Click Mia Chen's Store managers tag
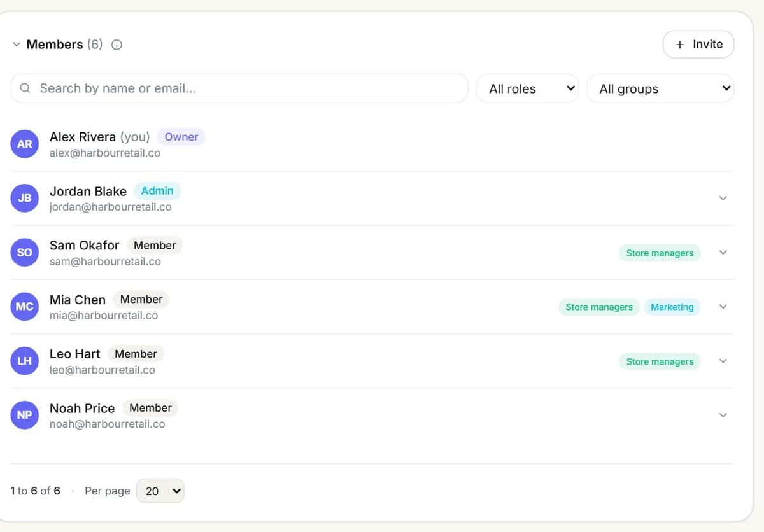This screenshot has width=764, height=532. [x=599, y=307]
